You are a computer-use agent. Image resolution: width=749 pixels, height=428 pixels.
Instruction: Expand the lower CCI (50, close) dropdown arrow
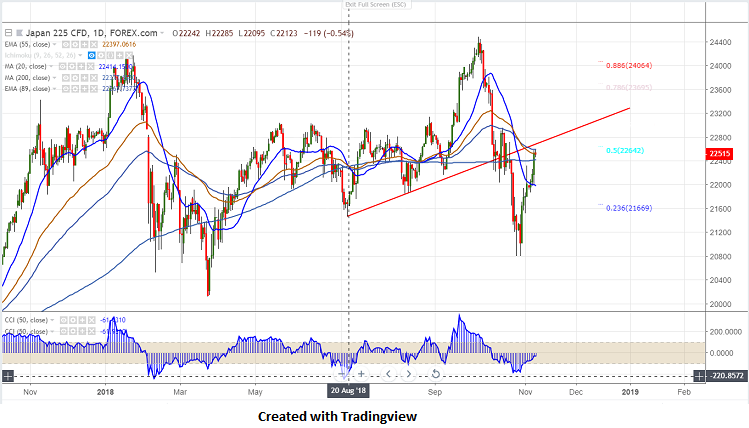[x=52, y=332]
